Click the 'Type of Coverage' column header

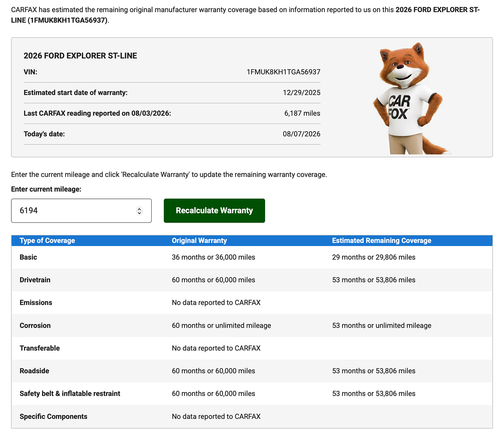coord(47,240)
